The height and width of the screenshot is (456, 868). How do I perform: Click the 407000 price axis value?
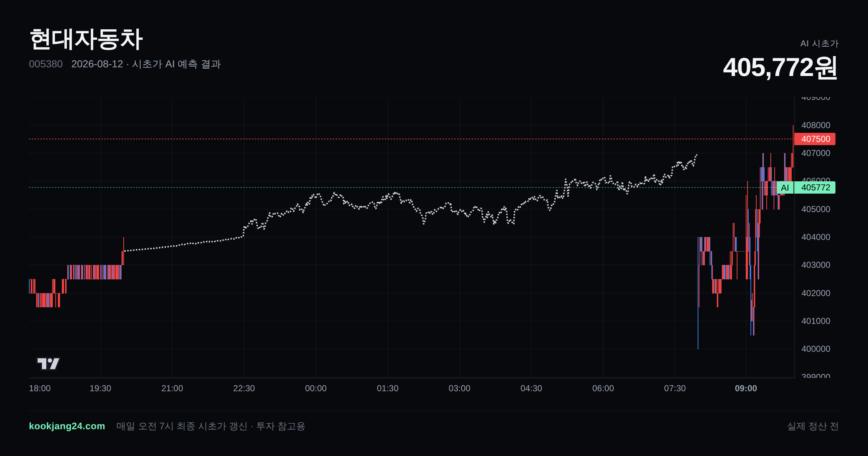click(x=816, y=153)
